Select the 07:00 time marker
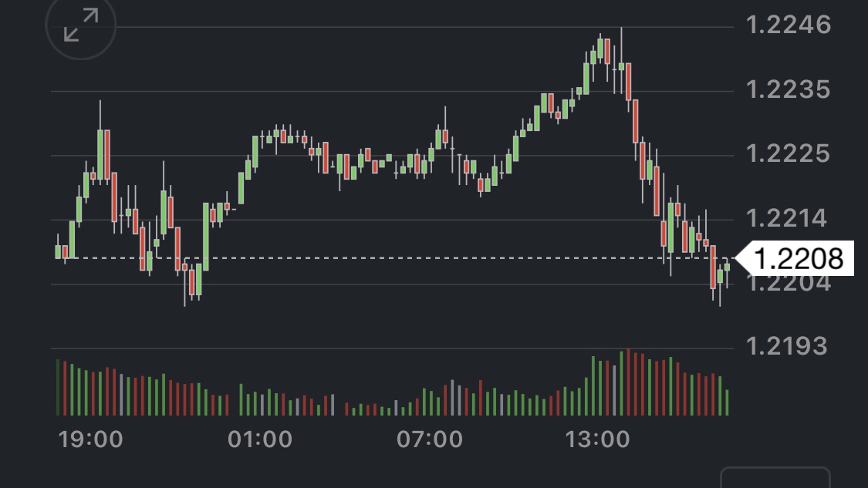The height and width of the screenshot is (488, 868). click(x=430, y=439)
